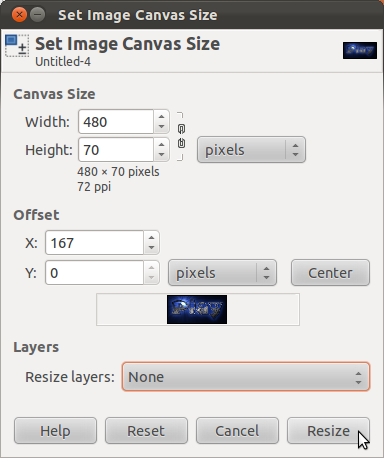The width and height of the screenshot is (384, 458).
Task: Decrease canvas Height with down arrow
Action: [x=162, y=155]
